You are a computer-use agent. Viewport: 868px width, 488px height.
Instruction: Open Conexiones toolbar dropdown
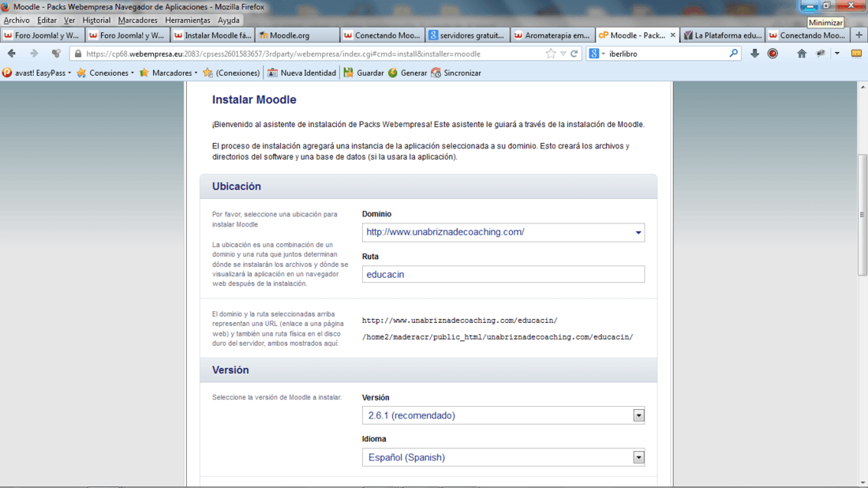click(105, 73)
